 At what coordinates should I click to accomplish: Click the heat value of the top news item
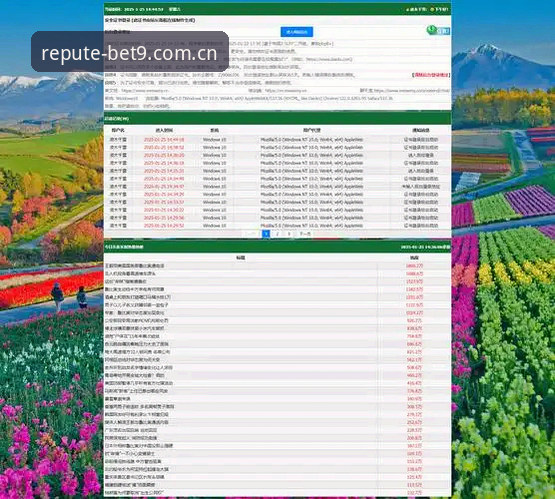click(414, 266)
